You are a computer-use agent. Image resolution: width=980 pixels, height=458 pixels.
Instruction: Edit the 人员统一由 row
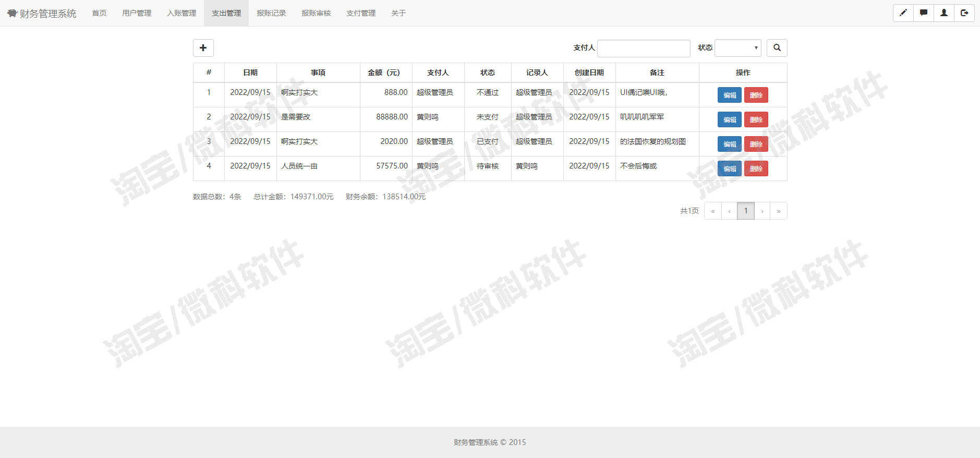[730, 168]
